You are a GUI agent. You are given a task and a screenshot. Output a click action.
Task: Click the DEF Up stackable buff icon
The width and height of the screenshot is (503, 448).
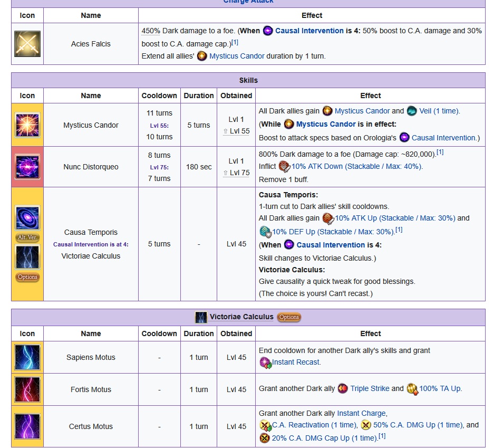[x=265, y=232]
